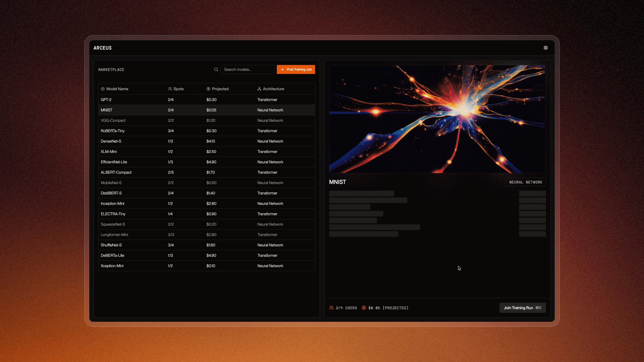Viewport: 644px width, 362px height.
Task: Select the MARKETPLACE header tab
Action: [111, 69]
